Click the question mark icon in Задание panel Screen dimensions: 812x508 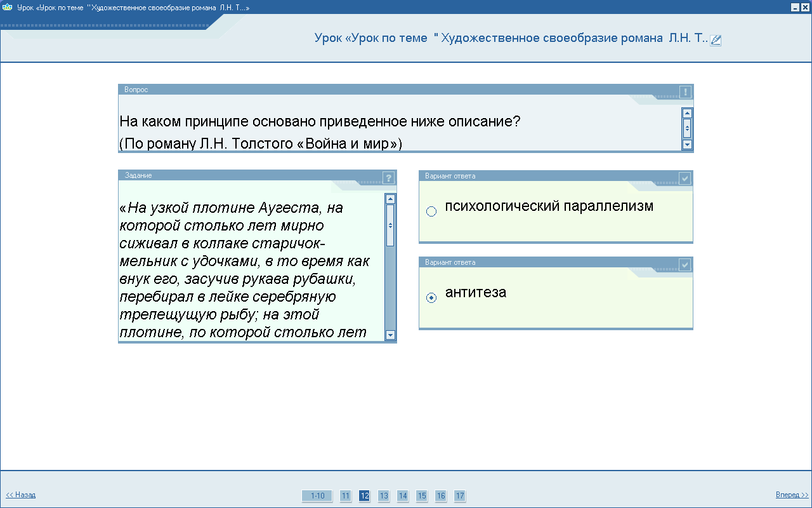pos(389,178)
